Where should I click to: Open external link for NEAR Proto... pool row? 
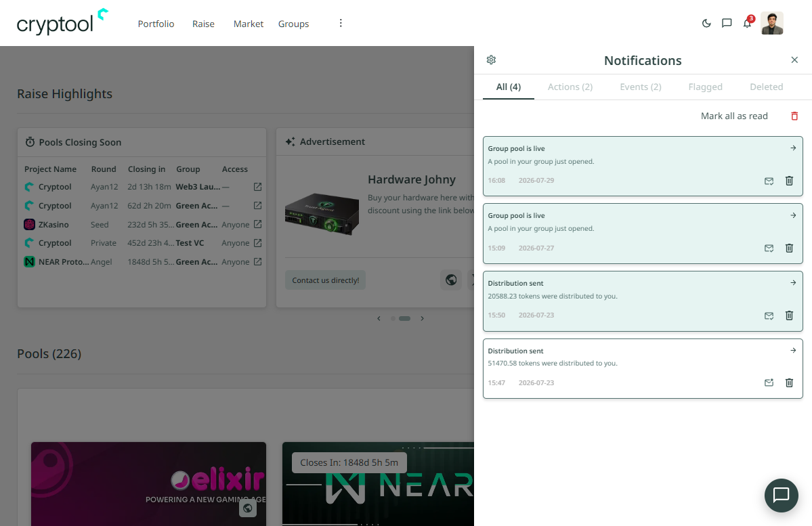coord(257,262)
